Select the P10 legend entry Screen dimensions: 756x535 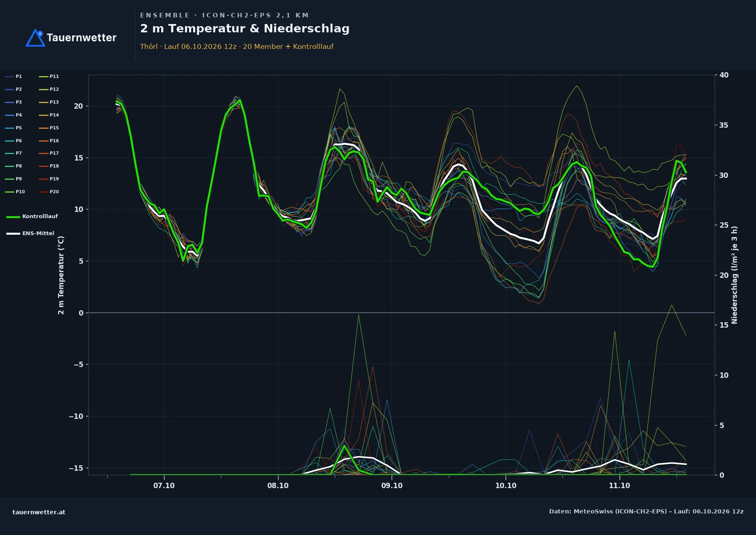click(15, 192)
